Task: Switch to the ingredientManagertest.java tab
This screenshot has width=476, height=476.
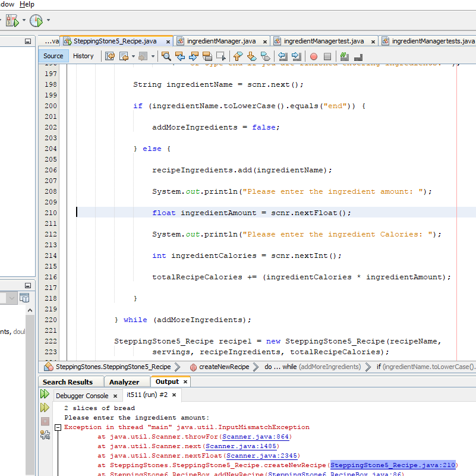Action: coord(324,42)
